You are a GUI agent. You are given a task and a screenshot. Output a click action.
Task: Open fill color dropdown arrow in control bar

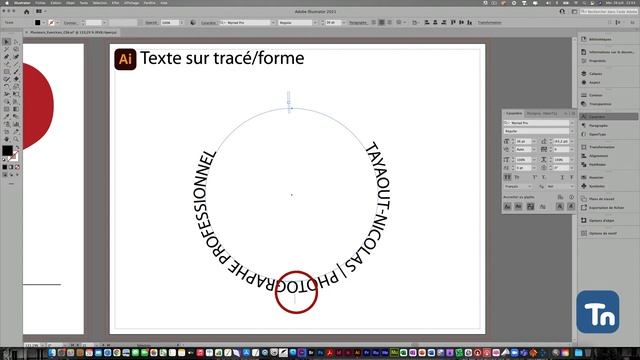click(x=44, y=22)
